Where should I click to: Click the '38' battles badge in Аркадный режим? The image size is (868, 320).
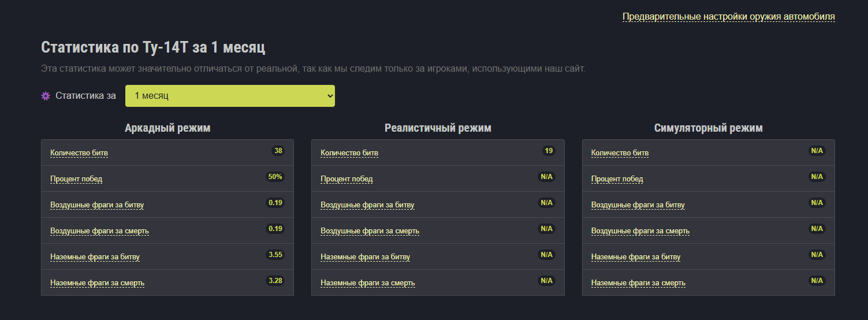pyautogui.click(x=278, y=151)
